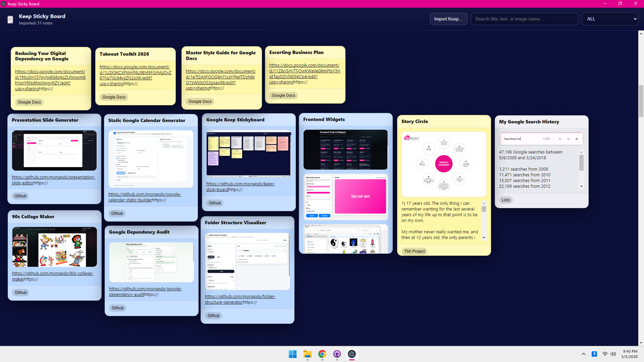Close search overlay in Search History note
Image resolution: width=644 pixels, height=362 pixels.
point(577,139)
